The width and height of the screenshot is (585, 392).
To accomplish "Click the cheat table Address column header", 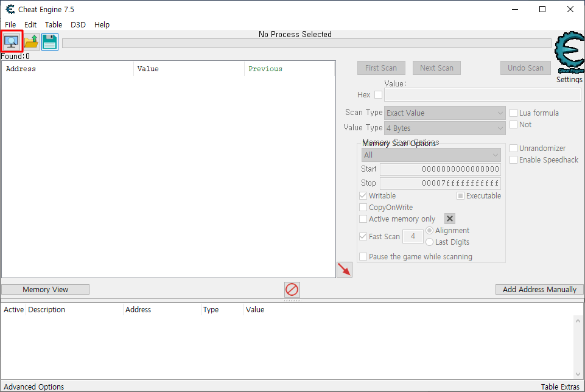I will pyautogui.click(x=162, y=310).
